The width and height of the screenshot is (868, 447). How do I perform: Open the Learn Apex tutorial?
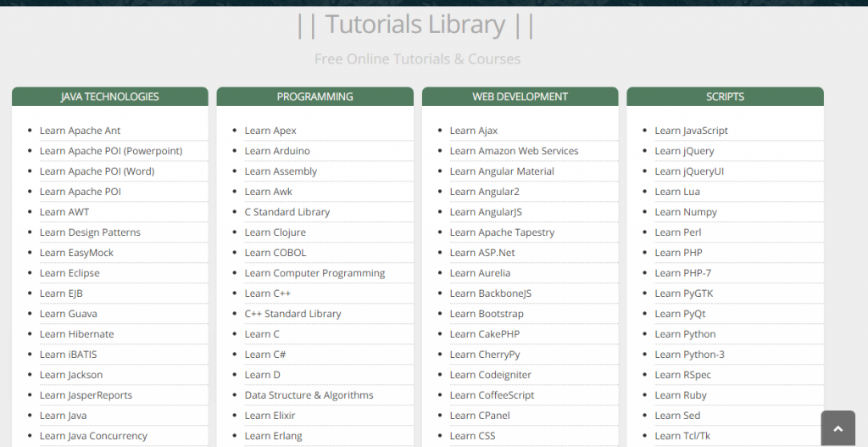coord(270,131)
